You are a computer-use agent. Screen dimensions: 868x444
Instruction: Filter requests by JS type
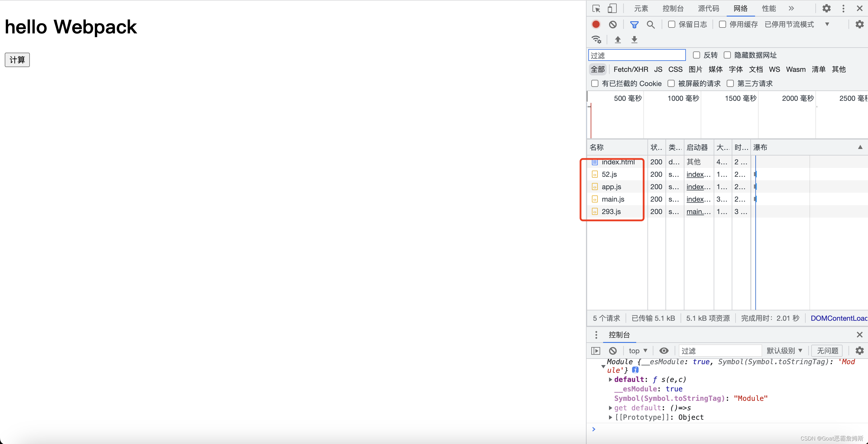[x=658, y=69]
